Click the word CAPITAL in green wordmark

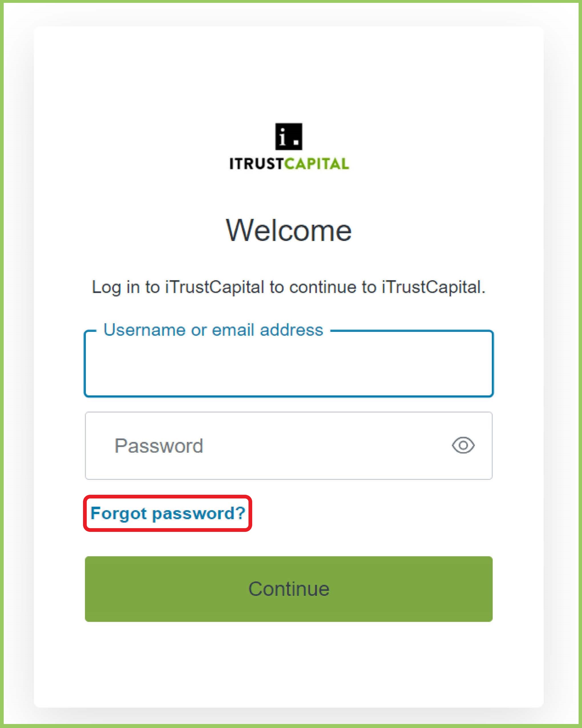[316, 164]
